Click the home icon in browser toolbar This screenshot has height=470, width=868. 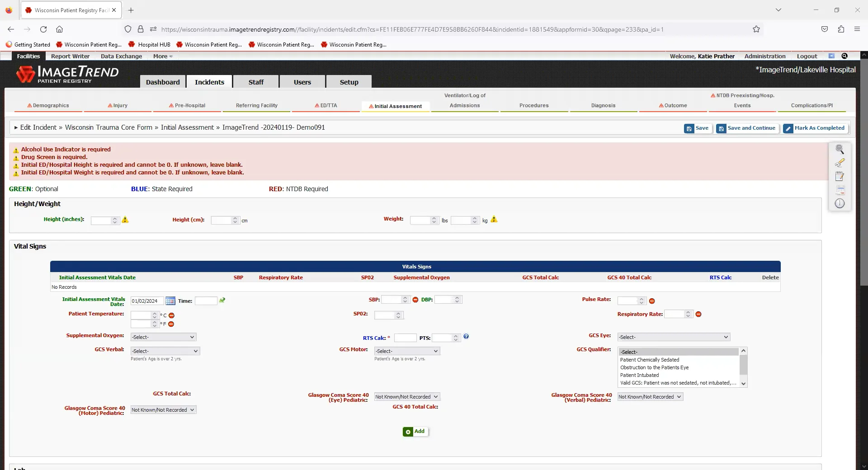coord(59,29)
